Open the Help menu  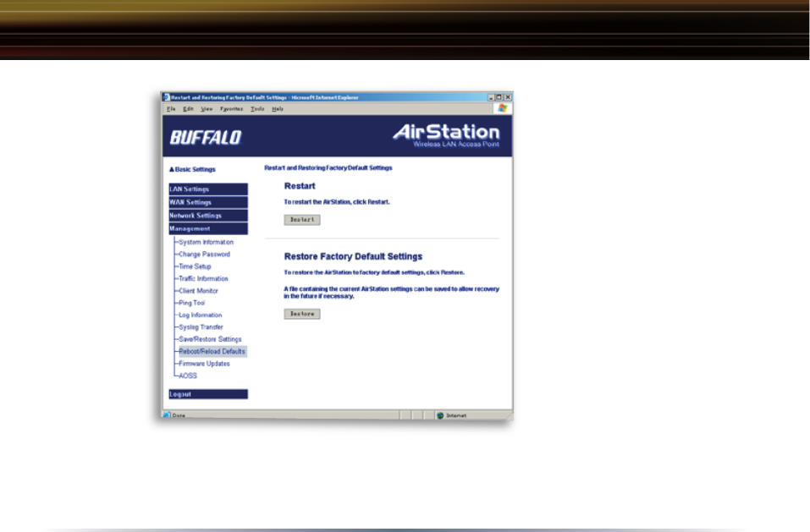pyautogui.click(x=278, y=109)
